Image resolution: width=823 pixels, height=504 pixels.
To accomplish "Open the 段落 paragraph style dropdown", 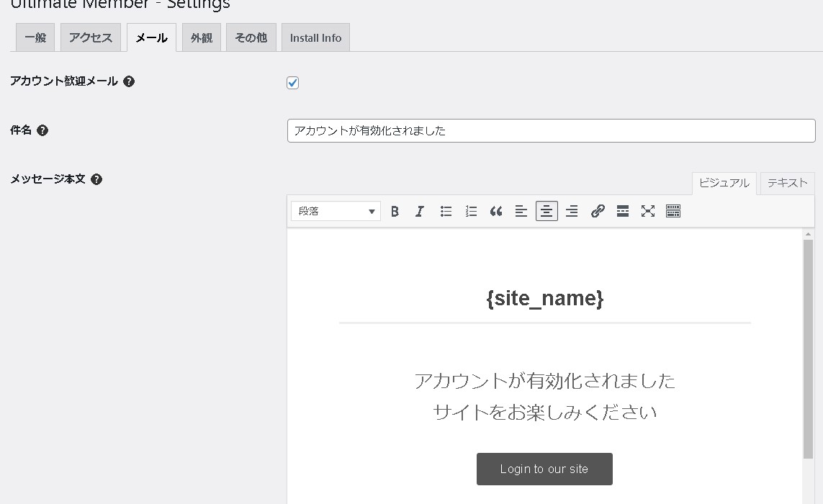I will (335, 211).
